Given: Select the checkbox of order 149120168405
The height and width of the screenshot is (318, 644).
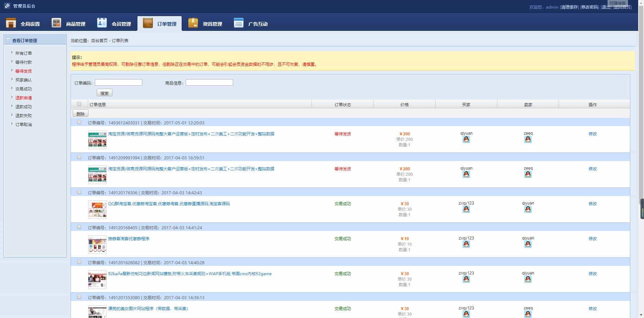Looking at the screenshot, I should pos(79,227).
